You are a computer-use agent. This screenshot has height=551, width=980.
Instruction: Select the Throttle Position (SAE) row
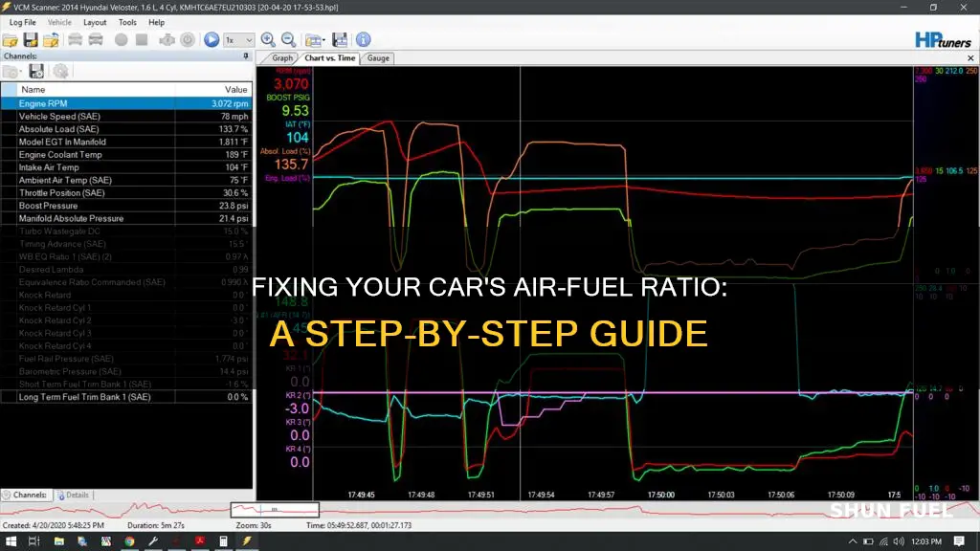click(126, 193)
